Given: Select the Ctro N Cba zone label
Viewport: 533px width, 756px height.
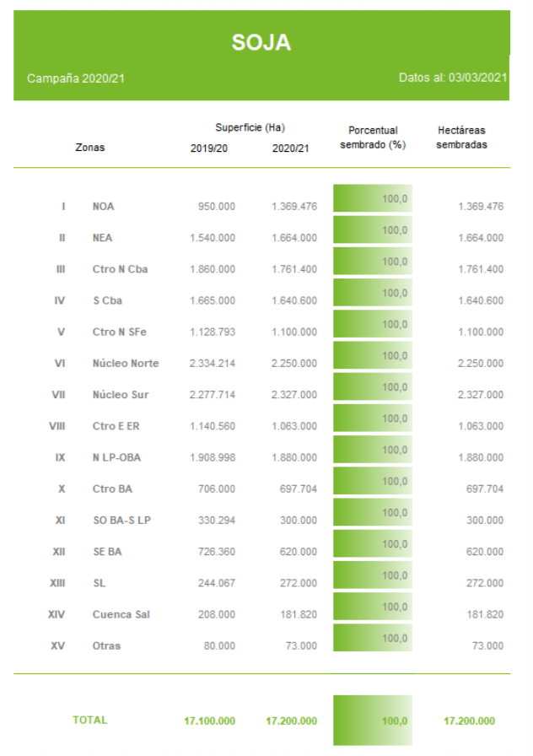Looking at the screenshot, I should coord(114,269).
